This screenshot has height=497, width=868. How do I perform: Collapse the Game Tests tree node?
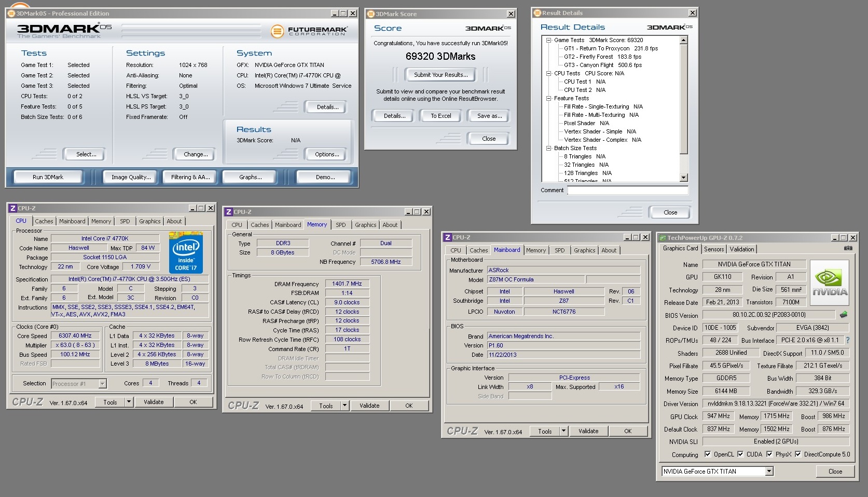(548, 40)
